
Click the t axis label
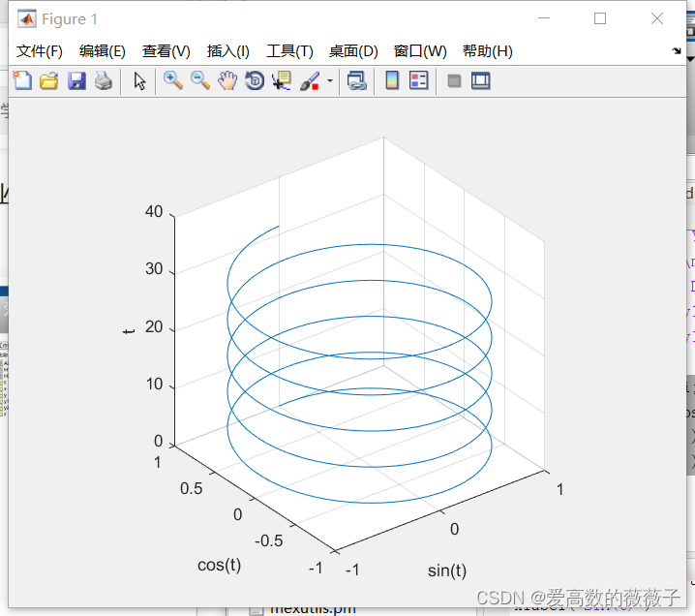click(x=128, y=331)
